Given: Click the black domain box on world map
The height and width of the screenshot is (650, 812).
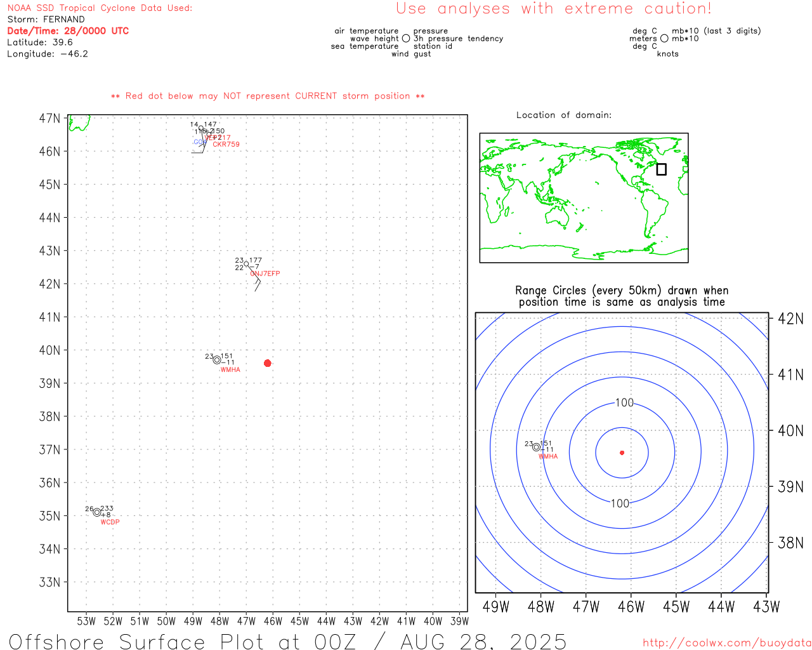Looking at the screenshot, I should click(661, 169).
